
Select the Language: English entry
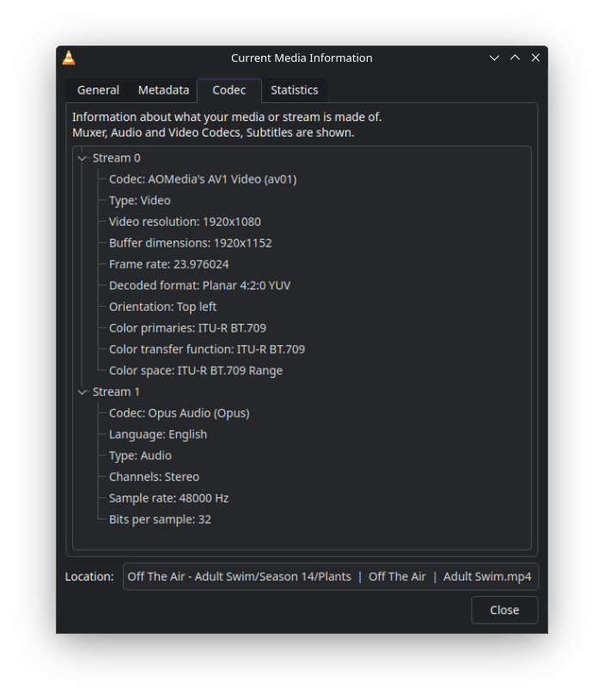[x=158, y=435]
